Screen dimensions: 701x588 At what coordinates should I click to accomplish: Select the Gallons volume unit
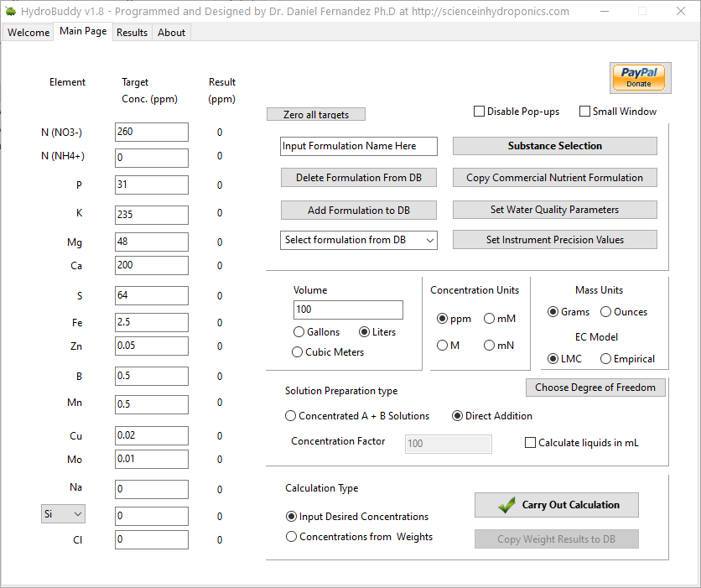(x=299, y=332)
